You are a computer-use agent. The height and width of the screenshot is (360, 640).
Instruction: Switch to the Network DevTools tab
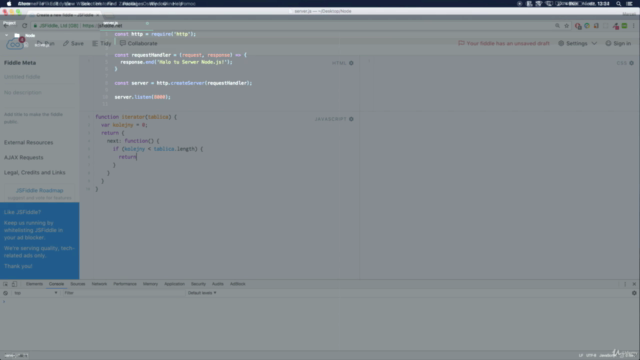pos(99,284)
